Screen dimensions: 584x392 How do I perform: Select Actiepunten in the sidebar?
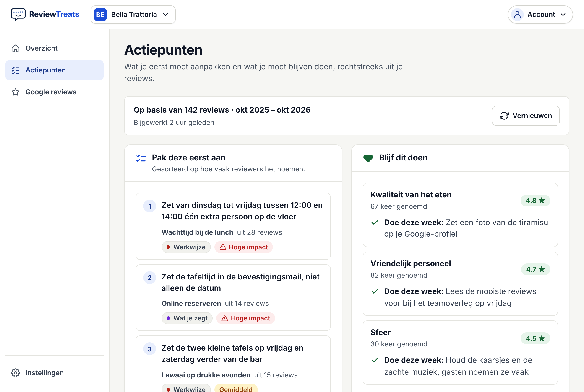coord(55,70)
